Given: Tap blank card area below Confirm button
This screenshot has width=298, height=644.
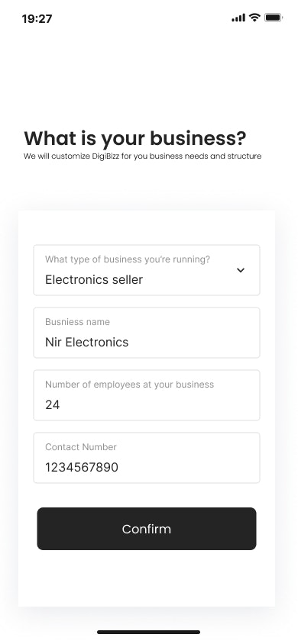Looking at the screenshot, I should tap(147, 578).
